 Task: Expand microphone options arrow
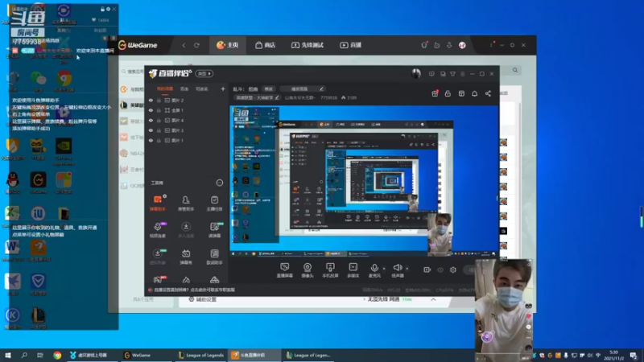click(x=384, y=269)
